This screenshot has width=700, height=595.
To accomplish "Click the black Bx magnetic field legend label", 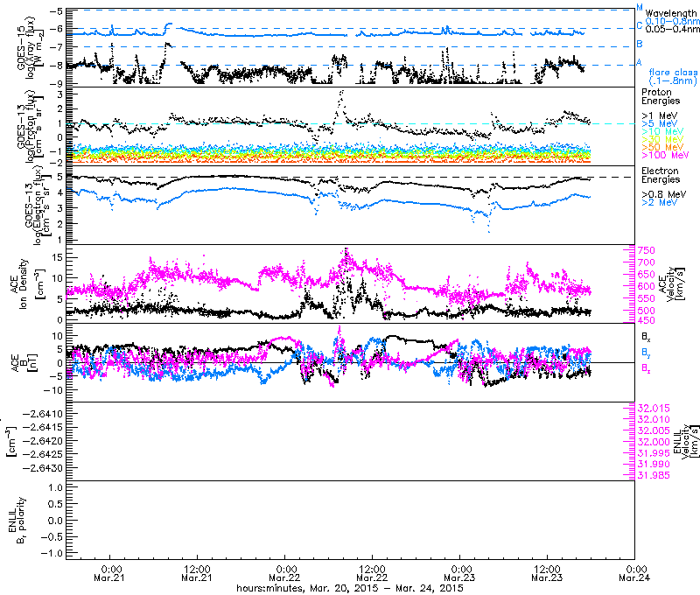I will pyautogui.click(x=646, y=336).
